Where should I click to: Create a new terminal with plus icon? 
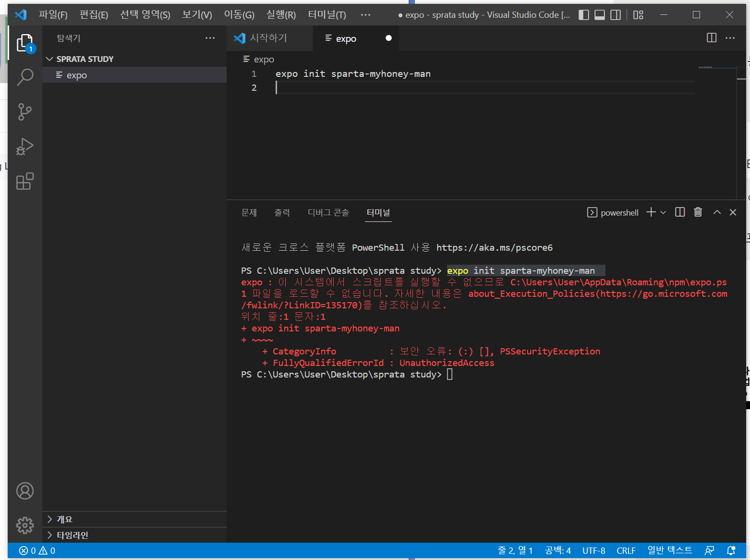(651, 212)
